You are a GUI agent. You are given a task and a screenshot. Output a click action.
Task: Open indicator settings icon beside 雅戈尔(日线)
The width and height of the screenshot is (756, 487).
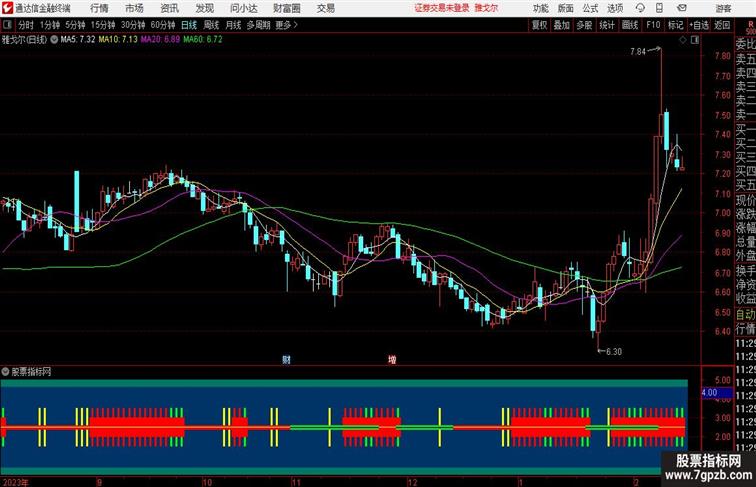pyautogui.click(x=54, y=40)
